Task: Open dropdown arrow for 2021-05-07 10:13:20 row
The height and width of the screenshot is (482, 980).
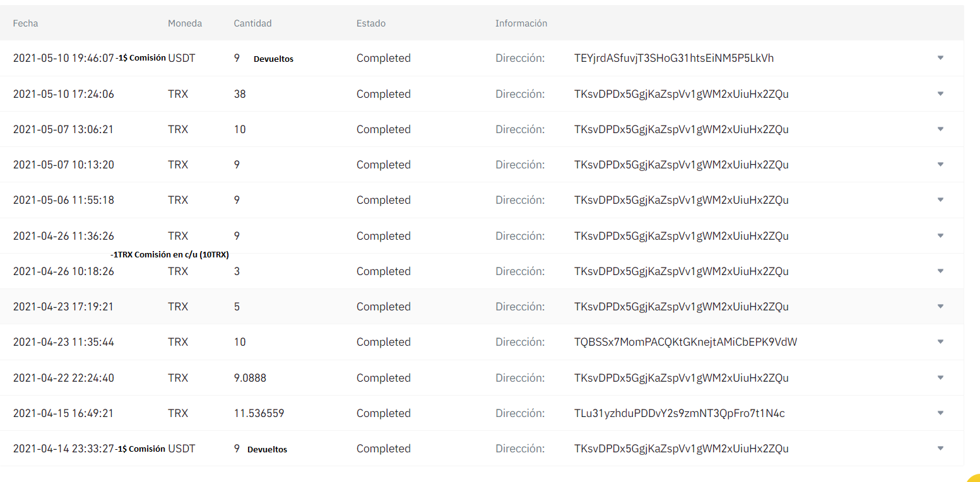Action: [x=940, y=165]
